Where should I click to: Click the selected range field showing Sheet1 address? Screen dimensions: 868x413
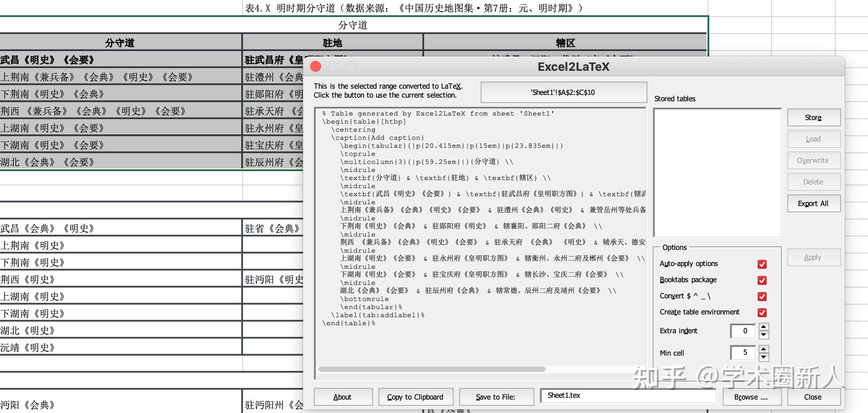point(564,93)
